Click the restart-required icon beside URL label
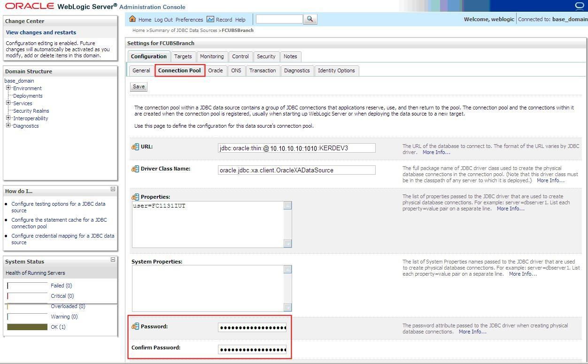This screenshot has height=364, width=588. pos(135,147)
